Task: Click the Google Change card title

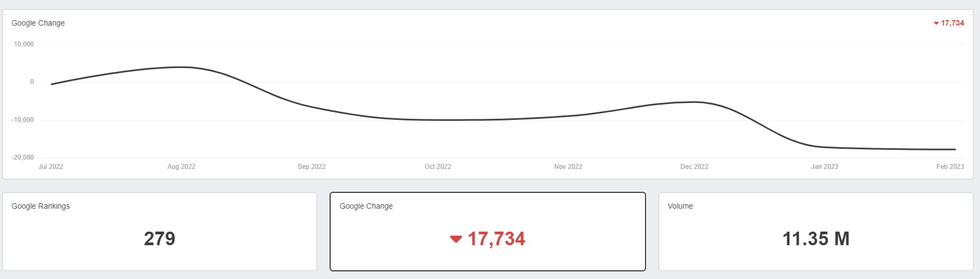Action: coord(366,206)
